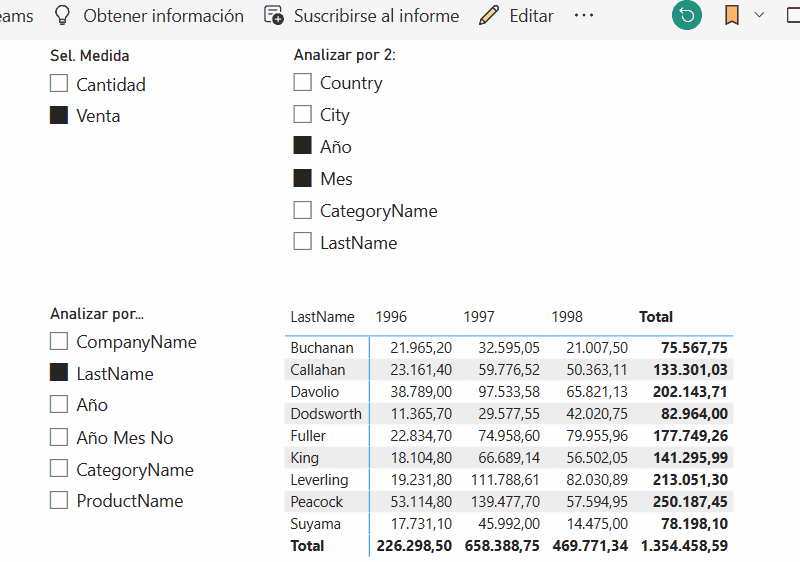Screen dimensions: 800x562
Task: Check Country in Analizar por 2
Action: click(303, 82)
